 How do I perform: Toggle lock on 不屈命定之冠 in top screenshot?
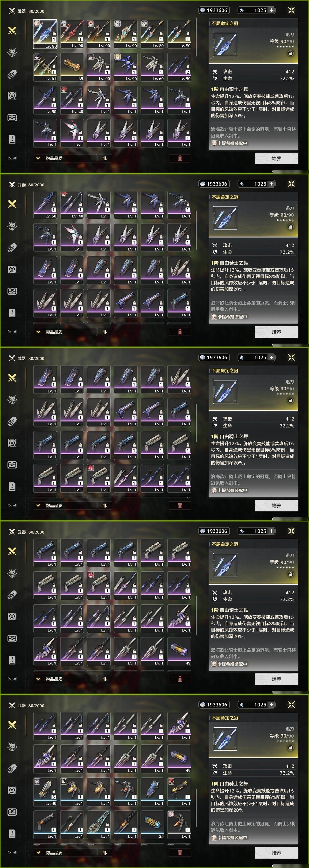290,53
